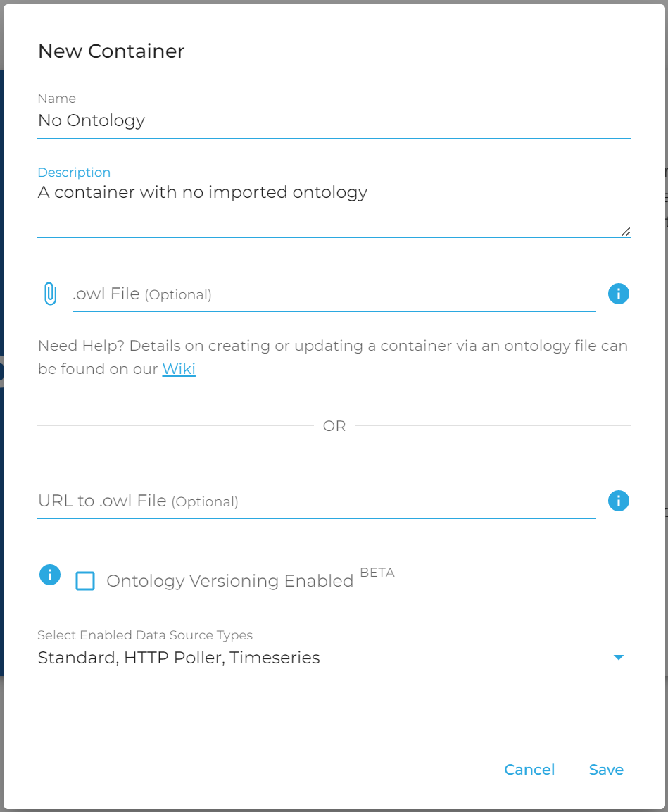Focus the URL to .owl File input
The image size is (668, 812).
[316, 501]
